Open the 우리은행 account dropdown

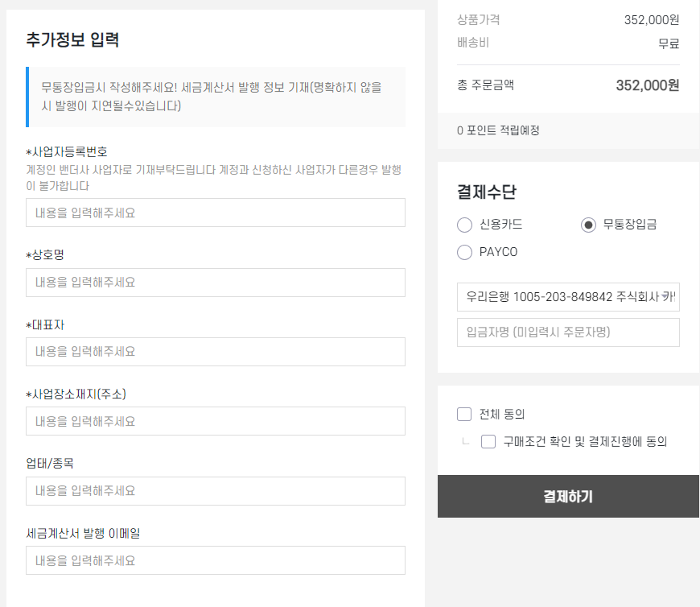tap(568, 297)
